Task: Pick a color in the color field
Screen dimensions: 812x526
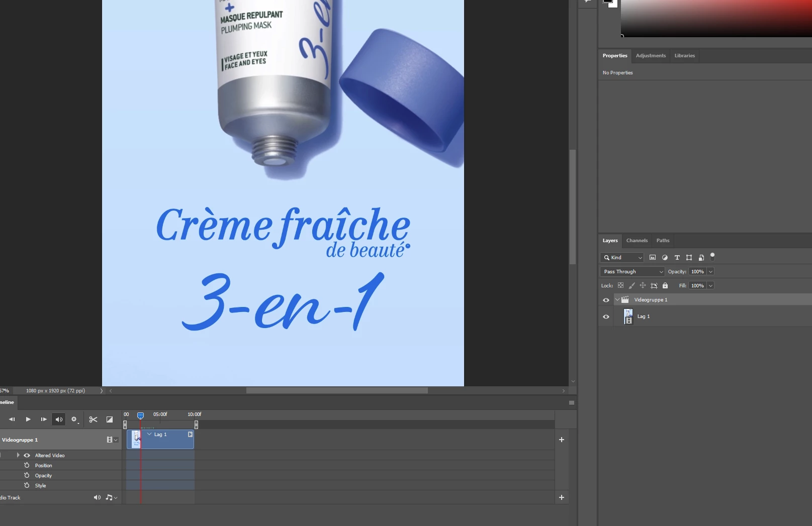Action: 716,18
